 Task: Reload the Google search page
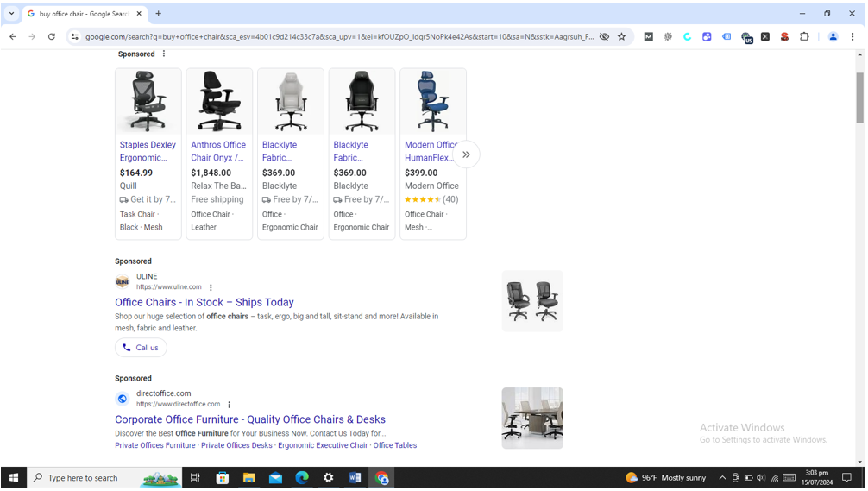[x=52, y=36]
